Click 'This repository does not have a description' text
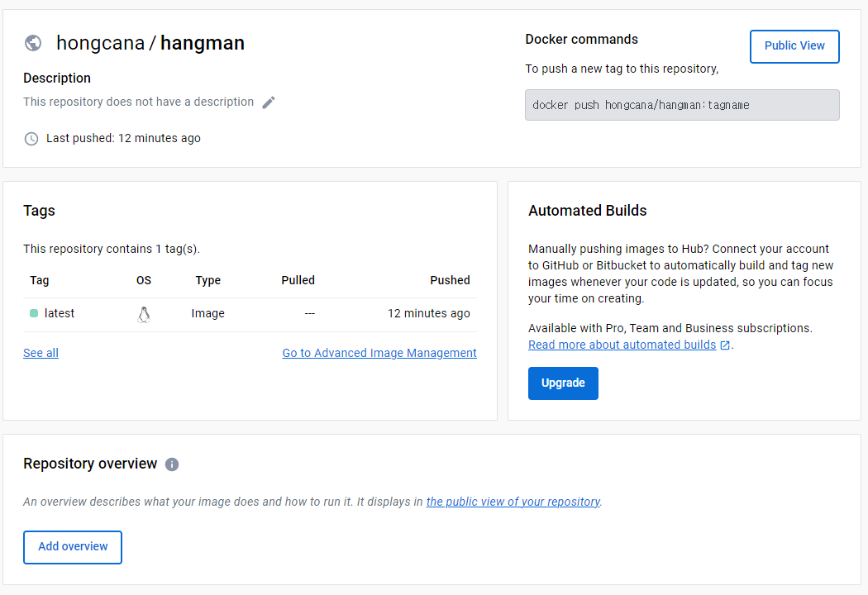Image resolution: width=868 pixels, height=595 pixels. pyautogui.click(x=138, y=102)
